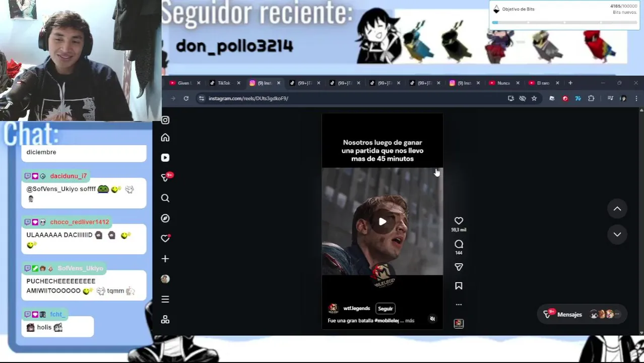The image size is (644, 363).
Task: Play the paused reel video
Action: pyautogui.click(x=382, y=221)
